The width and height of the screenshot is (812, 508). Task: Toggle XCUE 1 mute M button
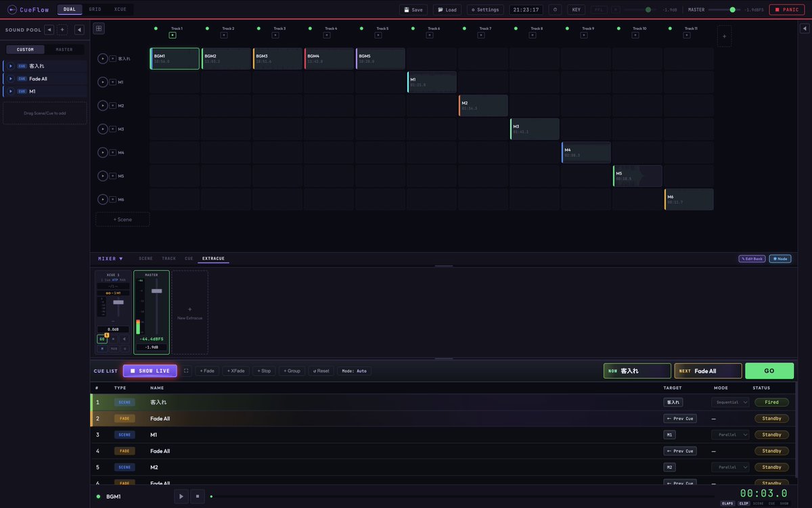(x=102, y=348)
